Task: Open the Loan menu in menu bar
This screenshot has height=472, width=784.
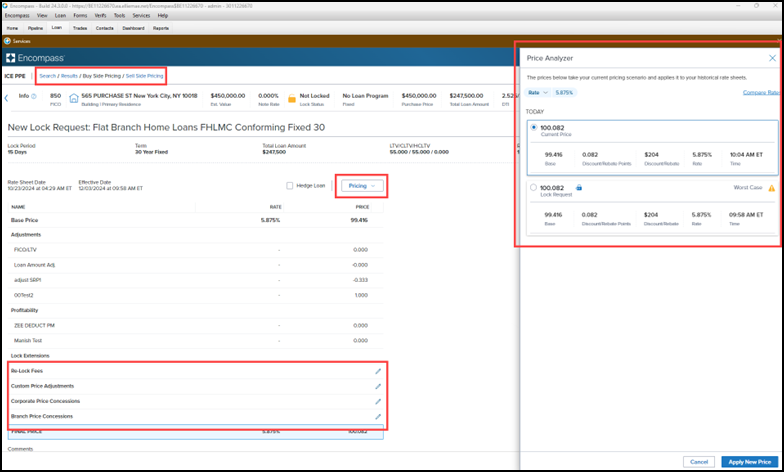Action: coord(60,16)
